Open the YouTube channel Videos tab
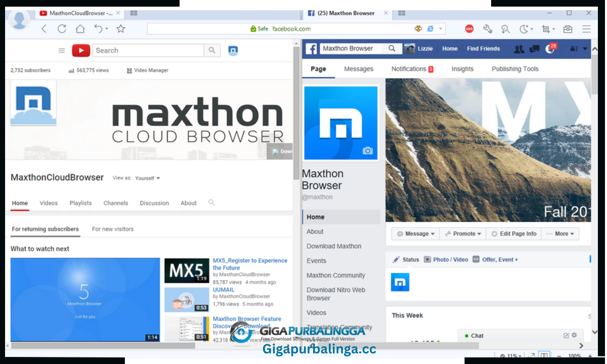Screen dimensions: 607x364 coord(49,203)
